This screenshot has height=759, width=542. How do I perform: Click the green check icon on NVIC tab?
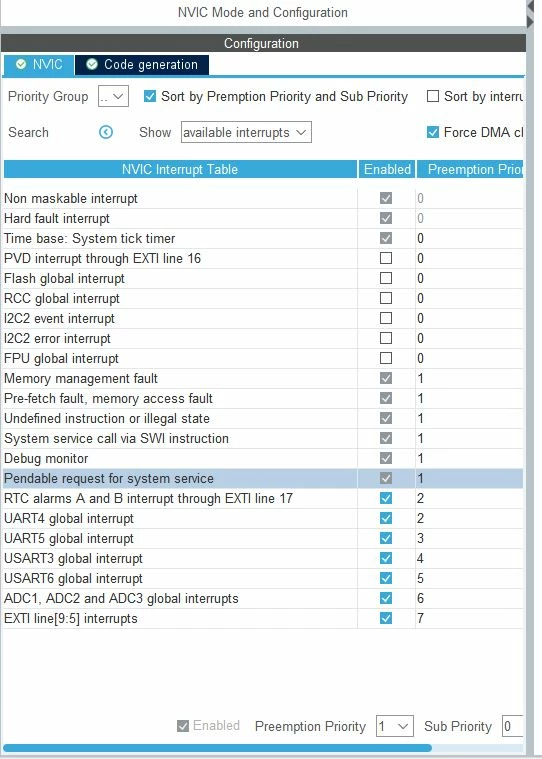click(x=21, y=64)
